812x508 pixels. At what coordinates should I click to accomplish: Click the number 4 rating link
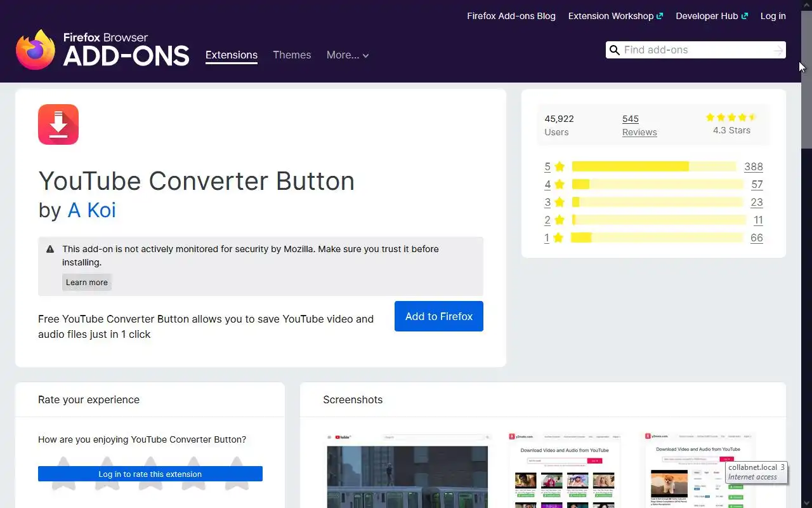click(547, 185)
